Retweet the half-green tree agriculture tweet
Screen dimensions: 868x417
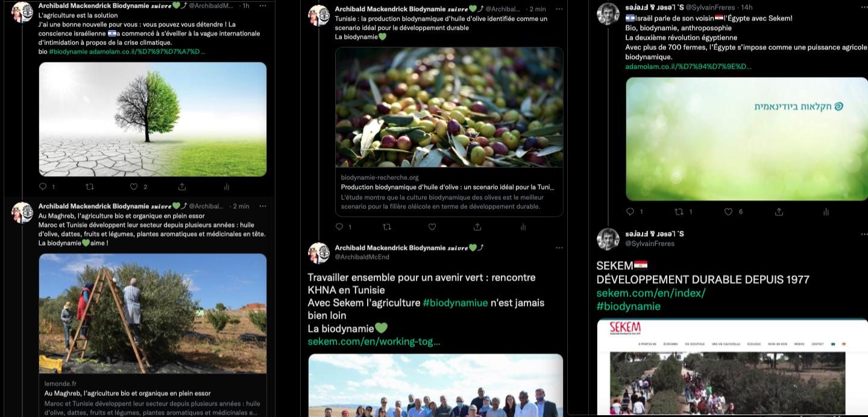point(90,187)
